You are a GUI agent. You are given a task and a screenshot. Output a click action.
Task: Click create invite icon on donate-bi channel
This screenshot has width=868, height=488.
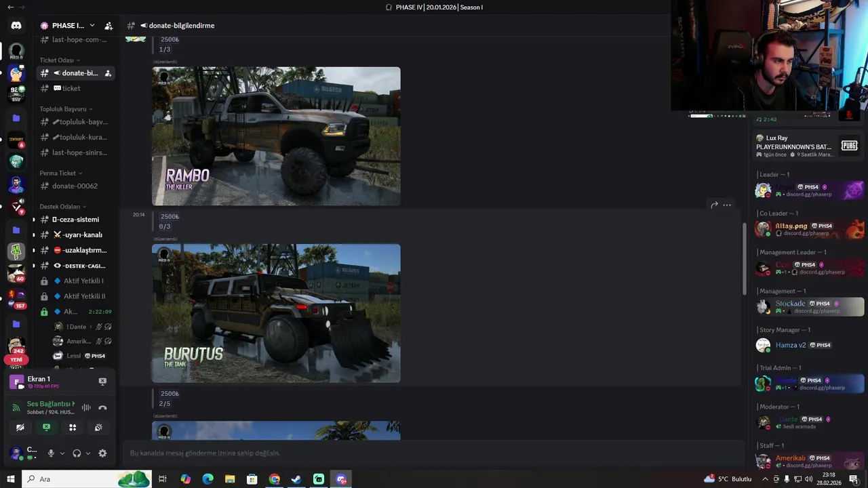[x=108, y=73]
